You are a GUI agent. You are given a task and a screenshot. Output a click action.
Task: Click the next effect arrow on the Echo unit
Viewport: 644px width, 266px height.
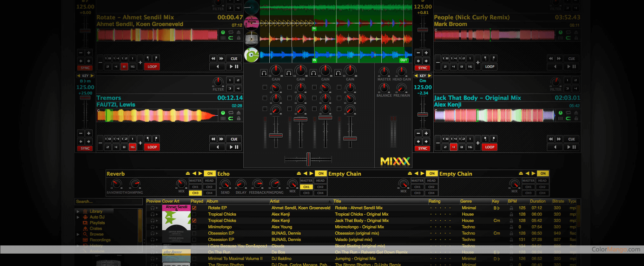[x=312, y=173]
